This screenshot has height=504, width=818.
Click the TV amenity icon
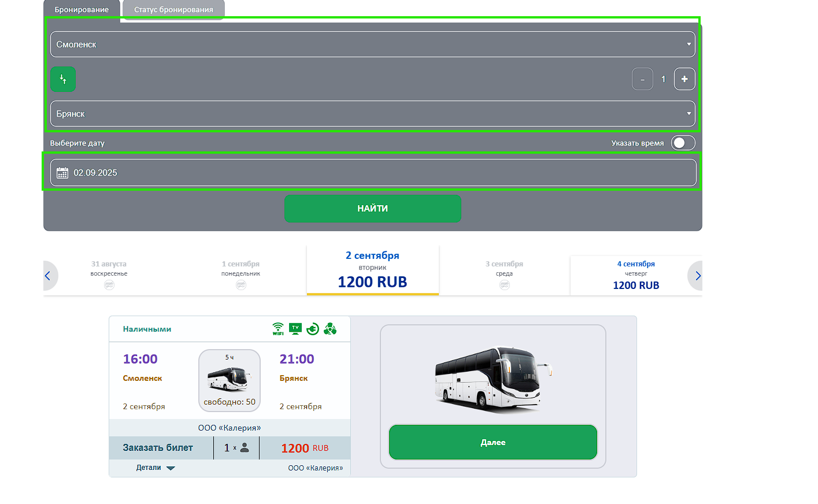tap(295, 329)
